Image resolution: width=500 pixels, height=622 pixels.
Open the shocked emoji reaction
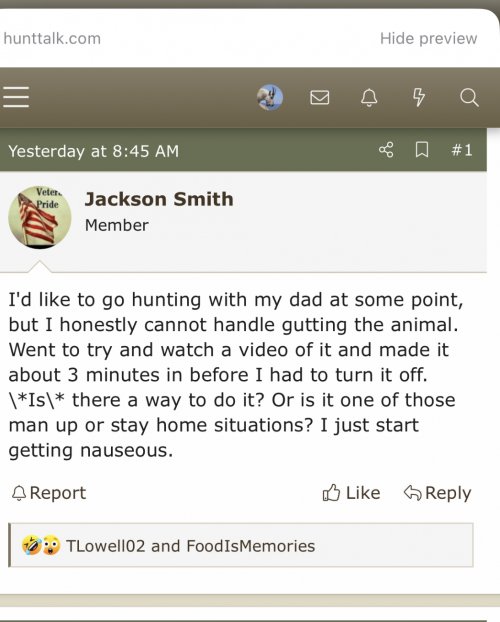(51, 545)
